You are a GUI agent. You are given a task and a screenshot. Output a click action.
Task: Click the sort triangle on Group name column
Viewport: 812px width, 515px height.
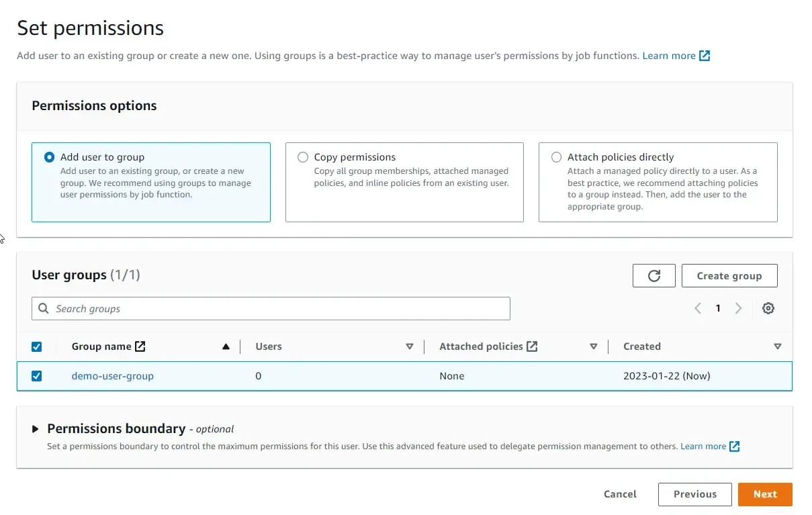coord(226,346)
